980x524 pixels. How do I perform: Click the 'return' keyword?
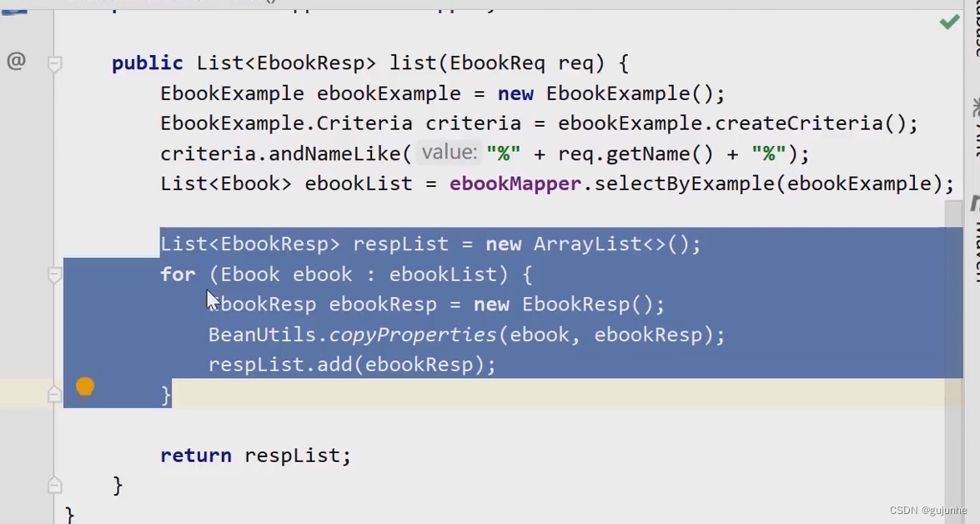coord(196,456)
